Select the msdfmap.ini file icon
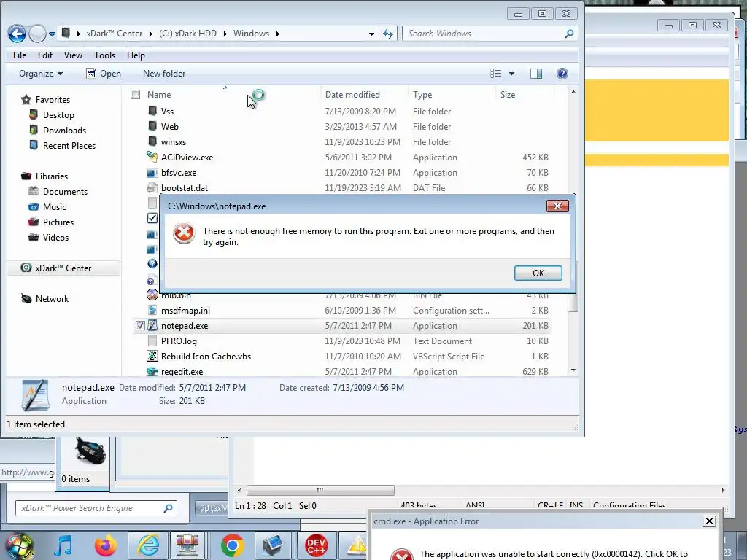The width and height of the screenshot is (747, 560). [x=152, y=310]
